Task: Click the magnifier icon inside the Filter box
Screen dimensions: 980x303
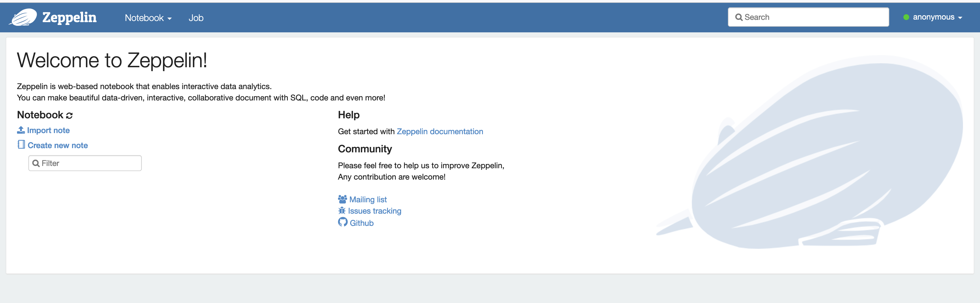Action: [37, 163]
